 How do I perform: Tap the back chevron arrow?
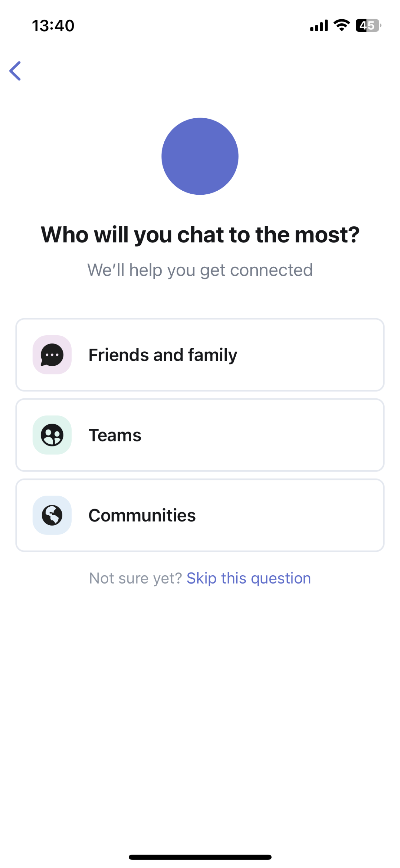(x=15, y=71)
